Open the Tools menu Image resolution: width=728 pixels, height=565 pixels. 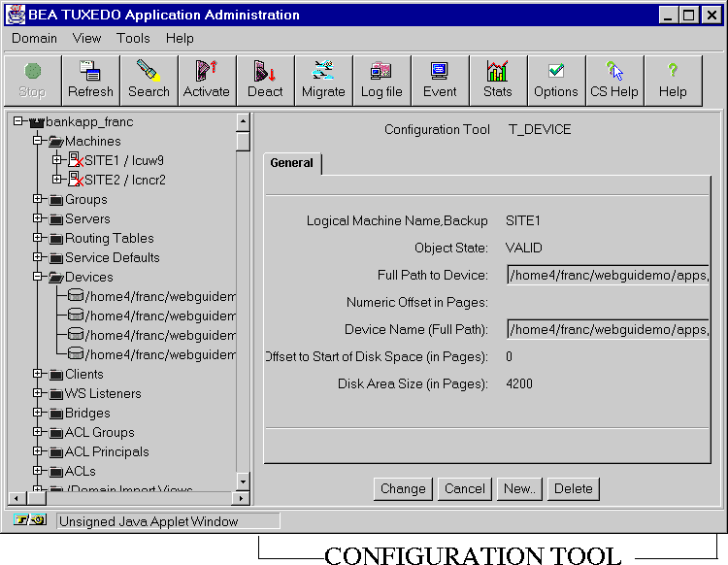133,39
